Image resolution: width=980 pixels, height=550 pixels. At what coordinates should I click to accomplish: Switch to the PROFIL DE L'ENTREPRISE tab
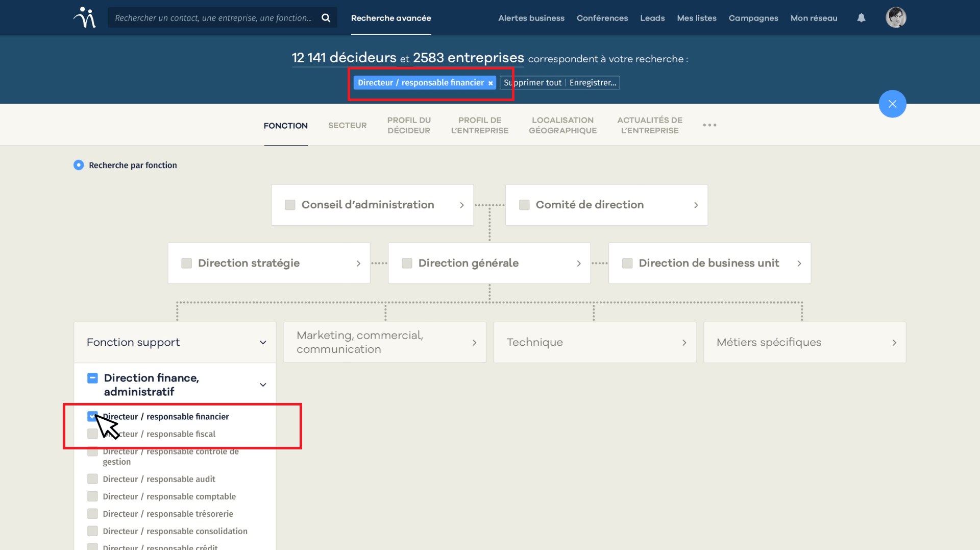tap(480, 126)
